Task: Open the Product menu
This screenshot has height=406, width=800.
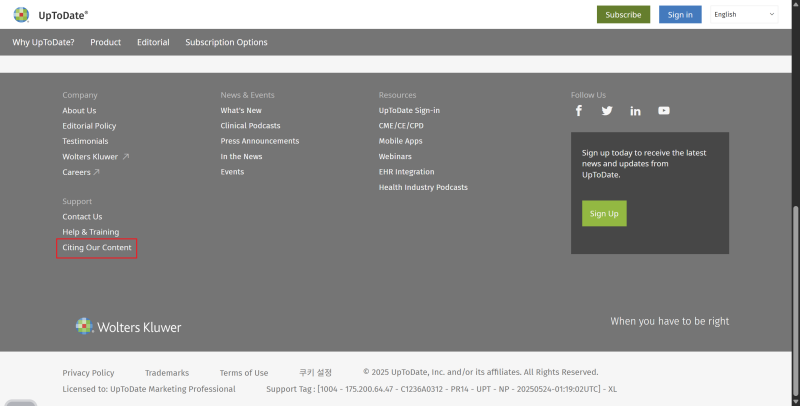Action: click(x=106, y=42)
